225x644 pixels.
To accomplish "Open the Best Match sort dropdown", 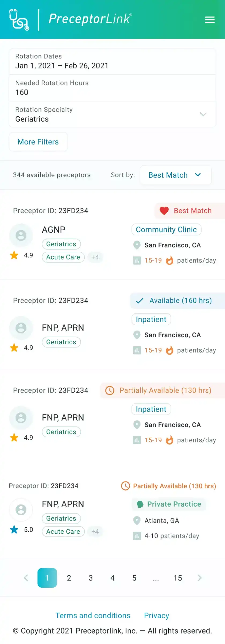I will (x=176, y=175).
